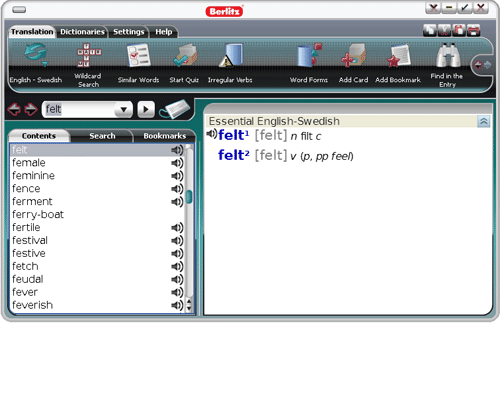Image resolution: width=500 pixels, height=405 pixels.
Task: Play audio for 'festive' in list
Action: 177,254
